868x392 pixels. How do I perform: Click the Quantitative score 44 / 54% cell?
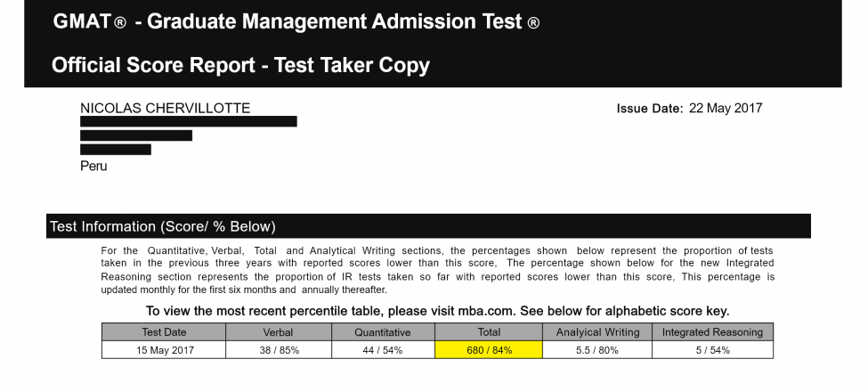coord(383,350)
